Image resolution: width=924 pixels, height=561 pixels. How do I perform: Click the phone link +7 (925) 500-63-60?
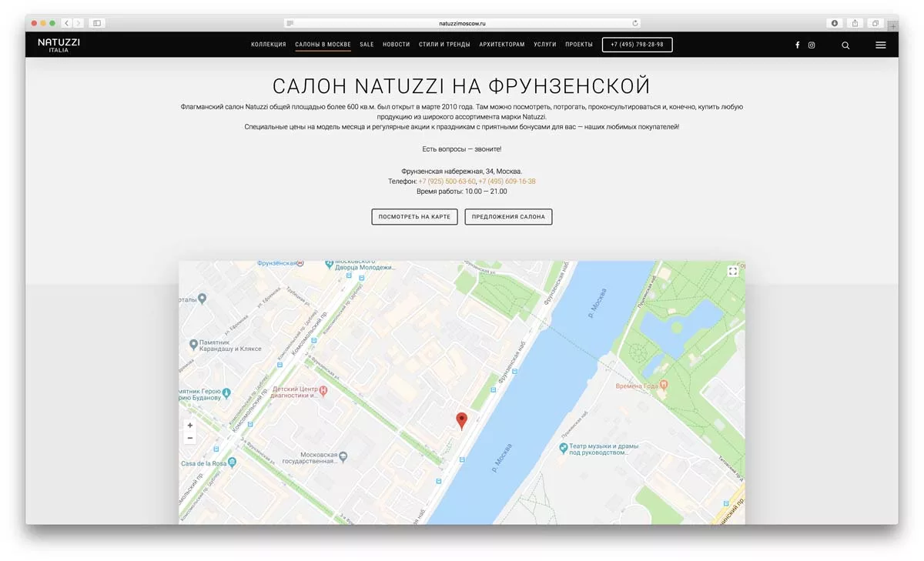pos(447,182)
